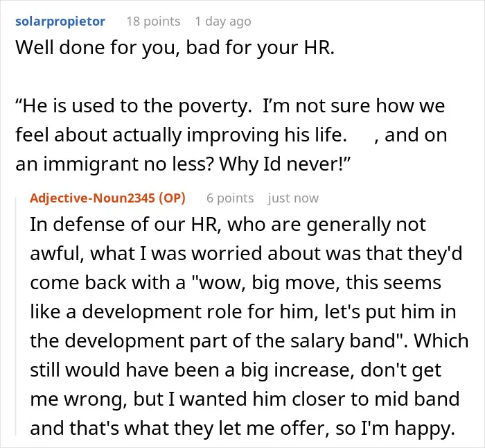485x448 pixels.
Task: Click the line 'the development part of the salary band'
Action: [x=249, y=341]
